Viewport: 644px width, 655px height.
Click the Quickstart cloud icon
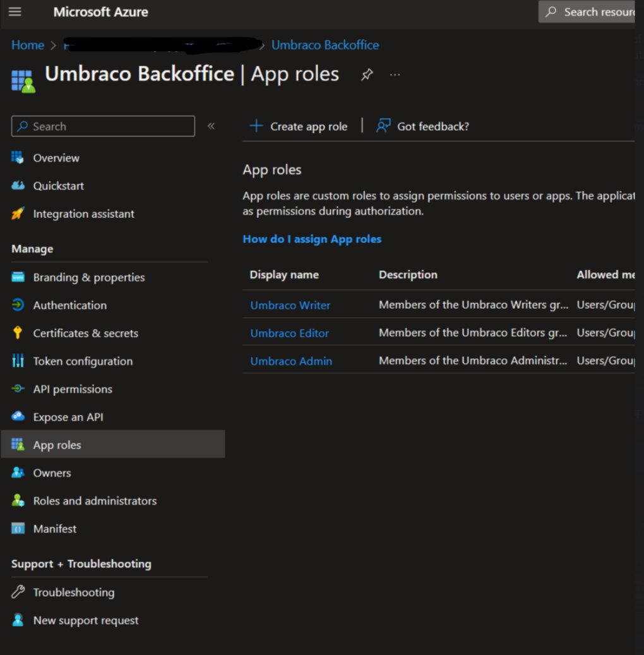pyautogui.click(x=18, y=186)
